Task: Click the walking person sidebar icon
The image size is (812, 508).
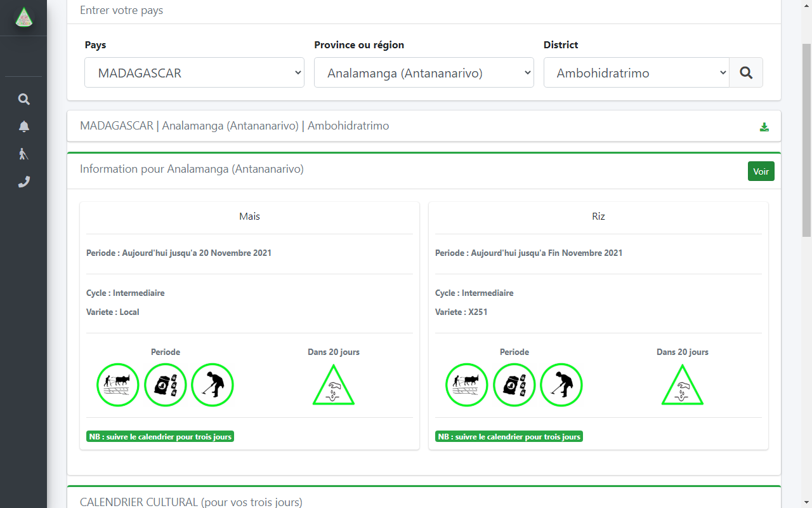Action: pyautogui.click(x=23, y=154)
